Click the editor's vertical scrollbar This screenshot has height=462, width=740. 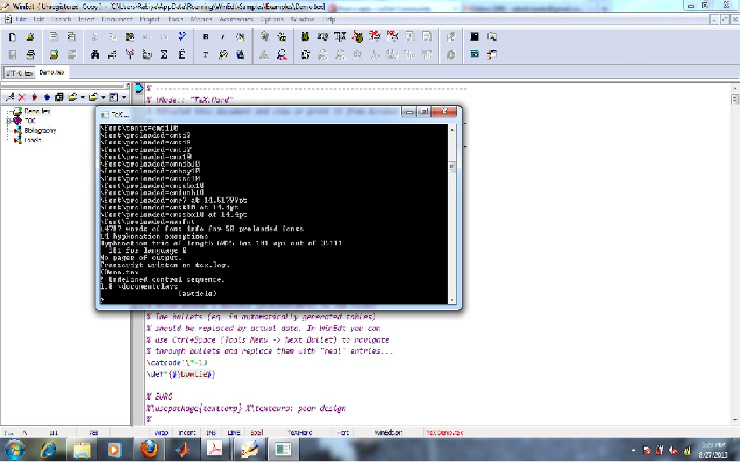click(735, 254)
